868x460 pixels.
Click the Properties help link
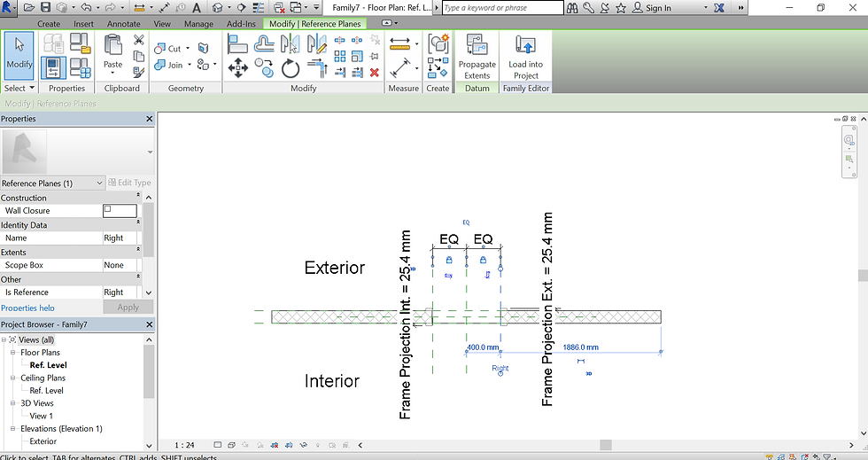(27, 308)
